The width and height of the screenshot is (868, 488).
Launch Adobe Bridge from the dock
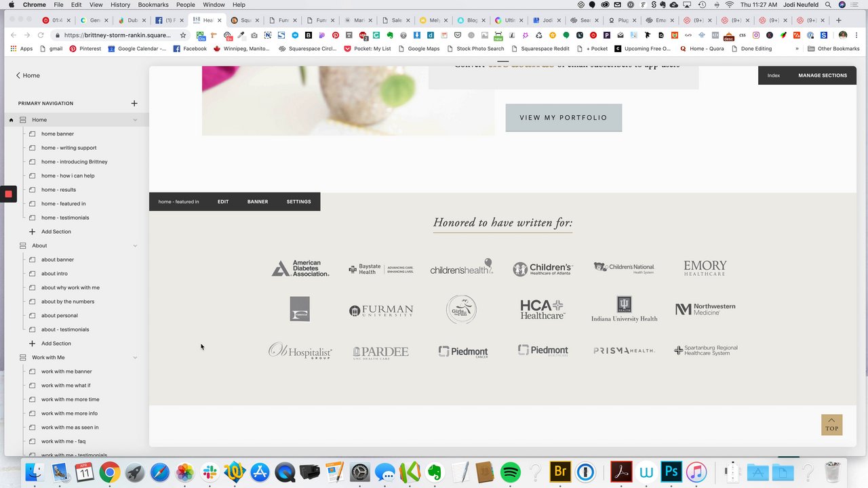pos(560,472)
